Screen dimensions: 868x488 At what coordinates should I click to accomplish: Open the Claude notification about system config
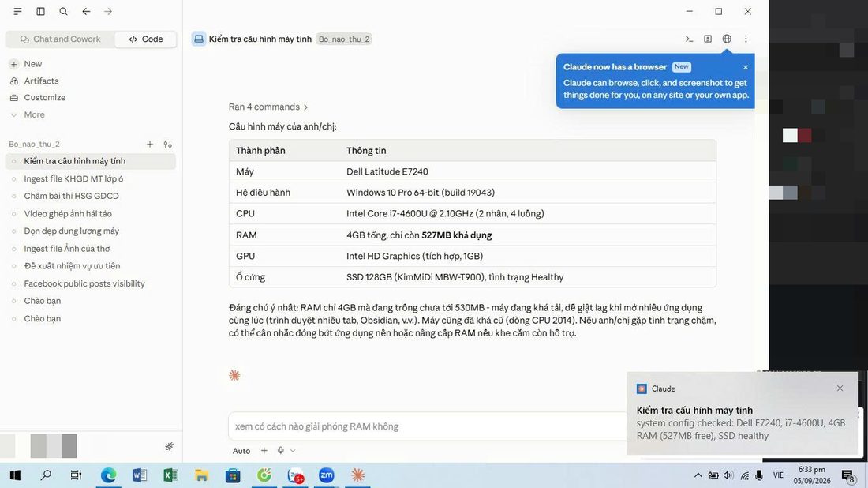[742, 413]
